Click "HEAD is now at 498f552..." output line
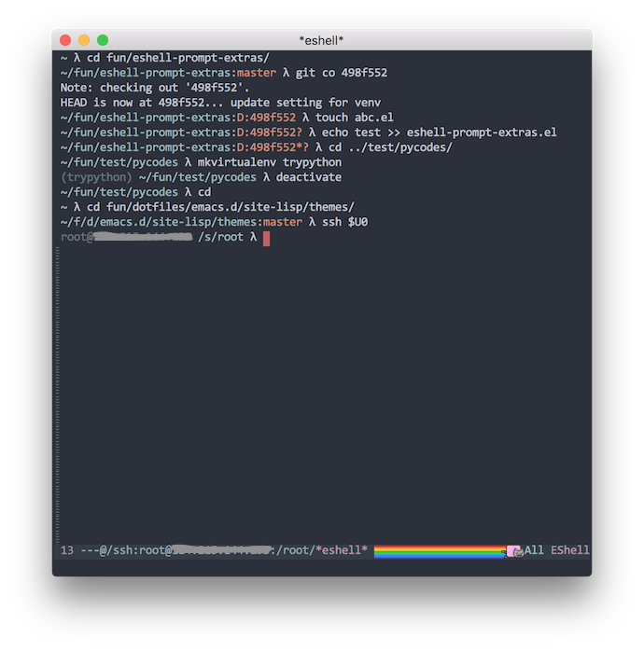The image size is (644, 651). (220, 103)
